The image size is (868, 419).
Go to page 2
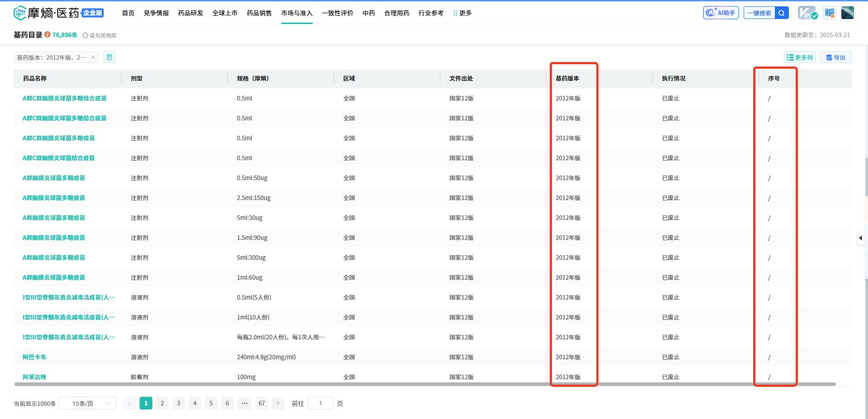[x=162, y=403]
